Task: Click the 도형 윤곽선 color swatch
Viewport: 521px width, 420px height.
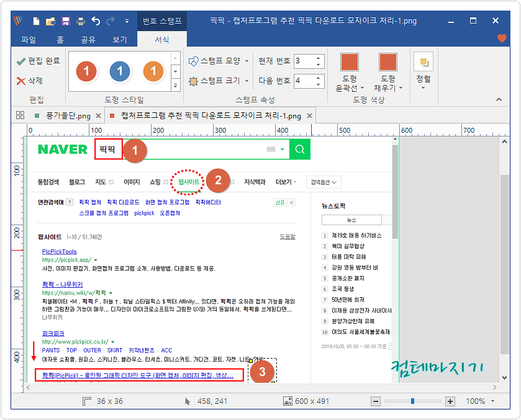Action: coord(349,62)
